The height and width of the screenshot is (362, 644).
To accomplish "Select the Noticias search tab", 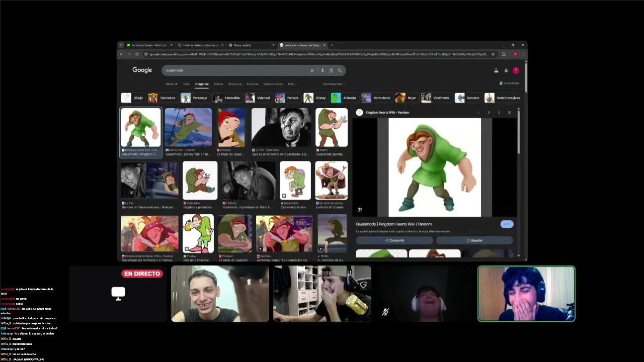I will [x=253, y=84].
